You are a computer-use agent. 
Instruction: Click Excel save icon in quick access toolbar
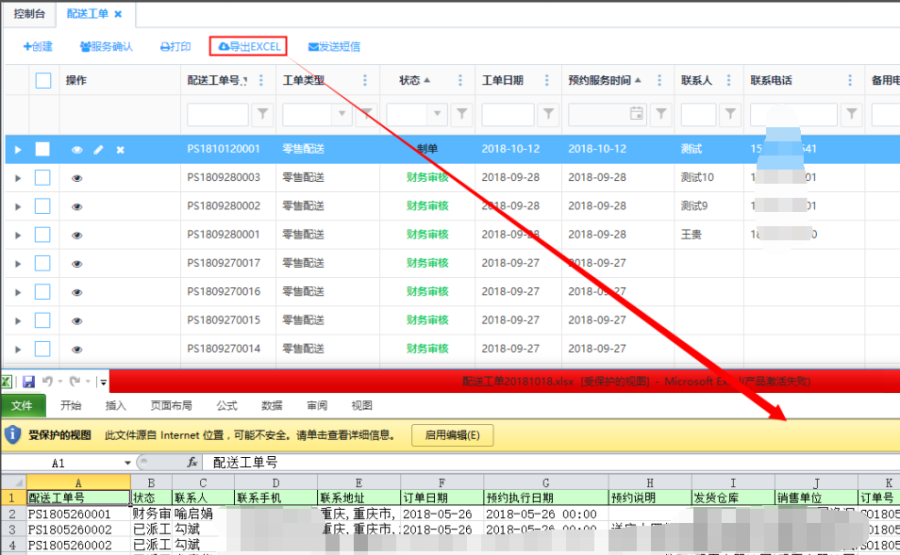(29, 382)
